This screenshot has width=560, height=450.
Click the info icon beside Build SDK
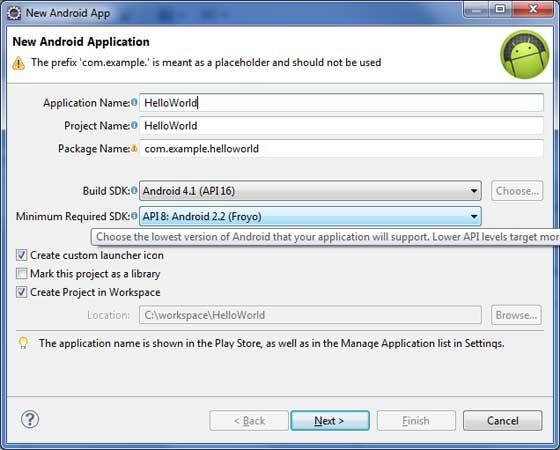coord(134,190)
